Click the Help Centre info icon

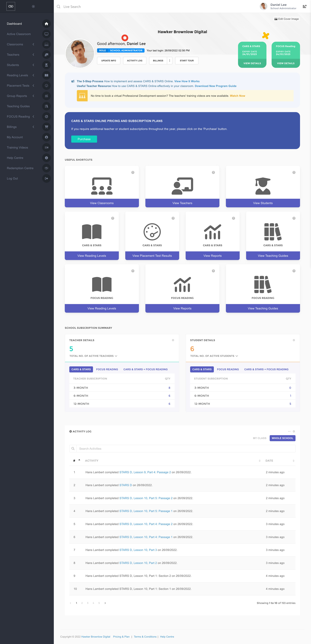(x=46, y=158)
